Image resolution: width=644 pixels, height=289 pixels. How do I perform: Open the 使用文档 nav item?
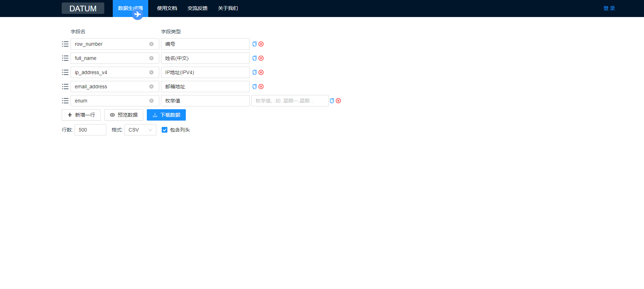tap(167, 8)
